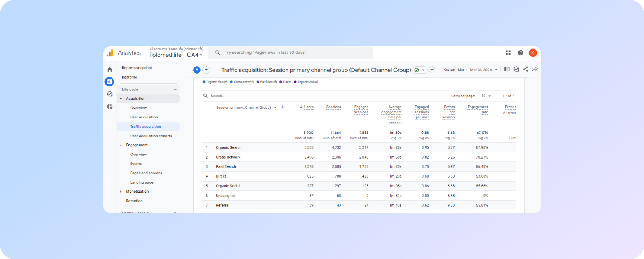Click the Sessions column header
Screen dimensions: 644x259
(x=334, y=107)
